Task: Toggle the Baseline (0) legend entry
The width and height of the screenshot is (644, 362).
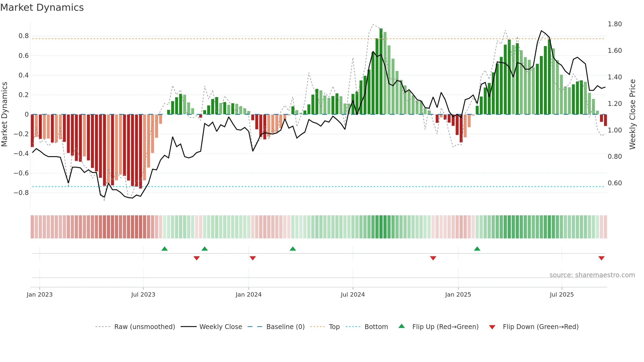Action: (x=276, y=327)
